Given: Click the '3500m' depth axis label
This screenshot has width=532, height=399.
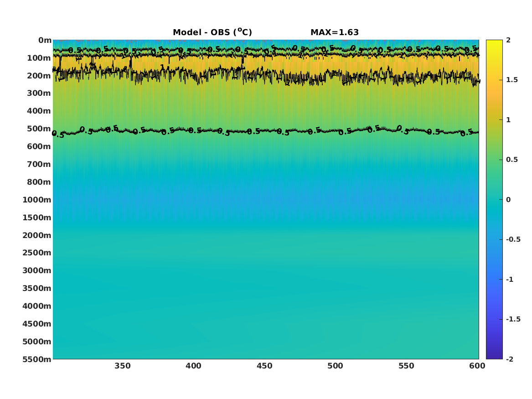Looking at the screenshot, I should [37, 288].
